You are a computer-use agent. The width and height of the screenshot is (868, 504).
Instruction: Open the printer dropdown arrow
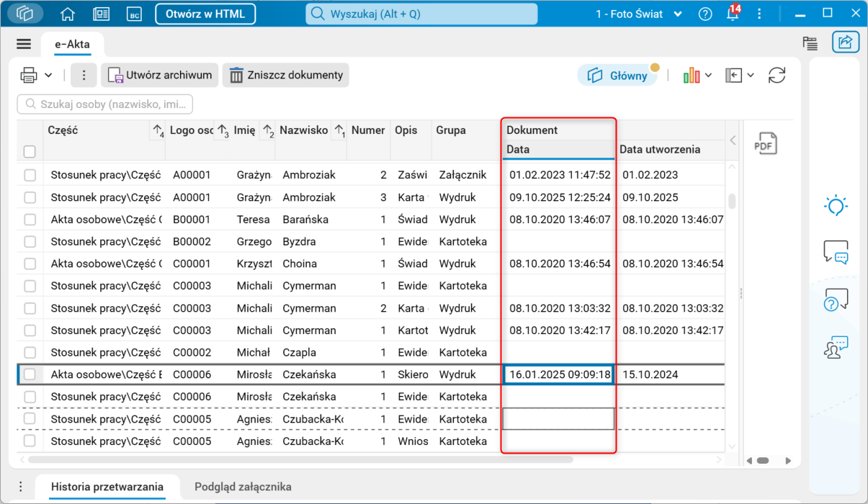(x=48, y=75)
